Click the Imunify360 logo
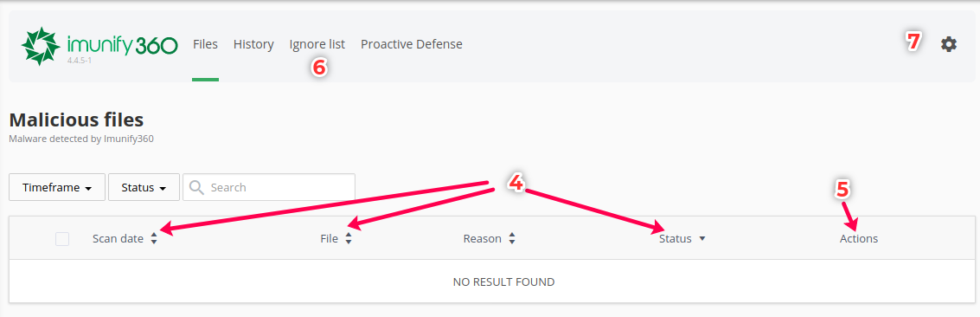This screenshot has width=980, height=317. click(99, 46)
